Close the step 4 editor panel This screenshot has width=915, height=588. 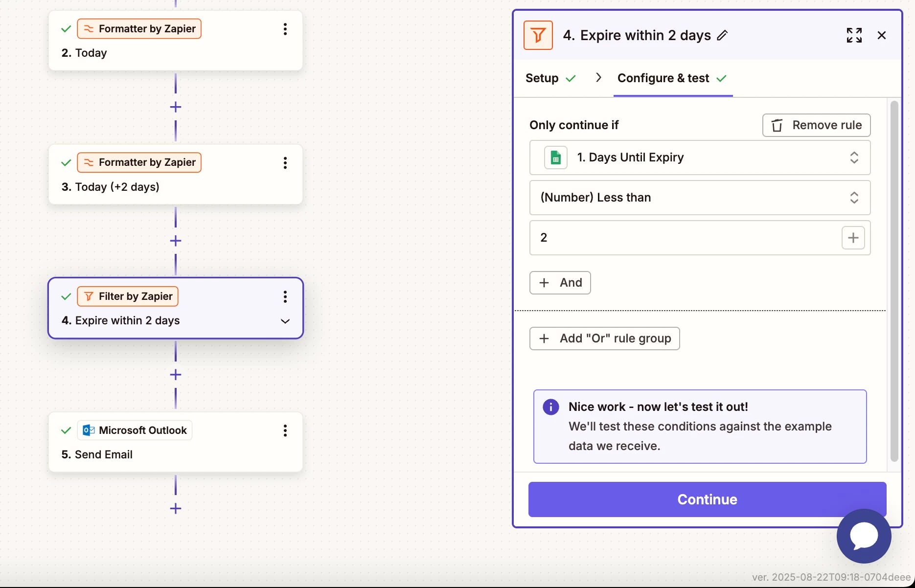coord(882,35)
